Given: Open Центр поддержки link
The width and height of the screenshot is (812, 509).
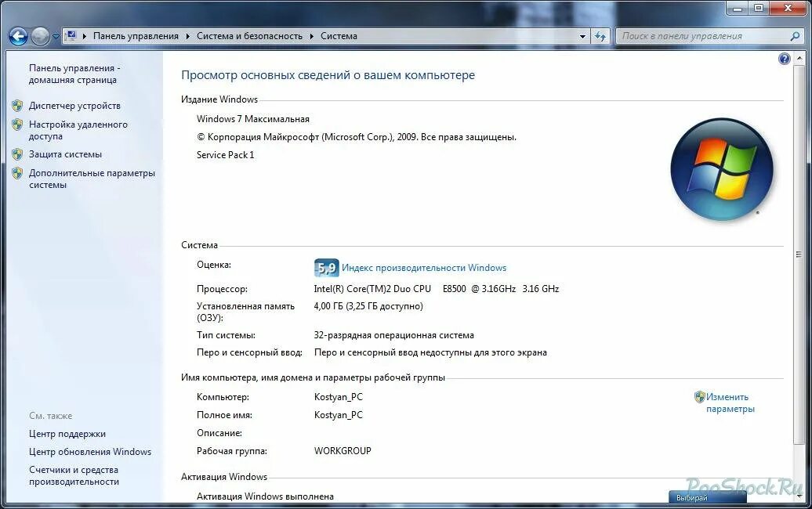Looking at the screenshot, I should coord(67,434).
